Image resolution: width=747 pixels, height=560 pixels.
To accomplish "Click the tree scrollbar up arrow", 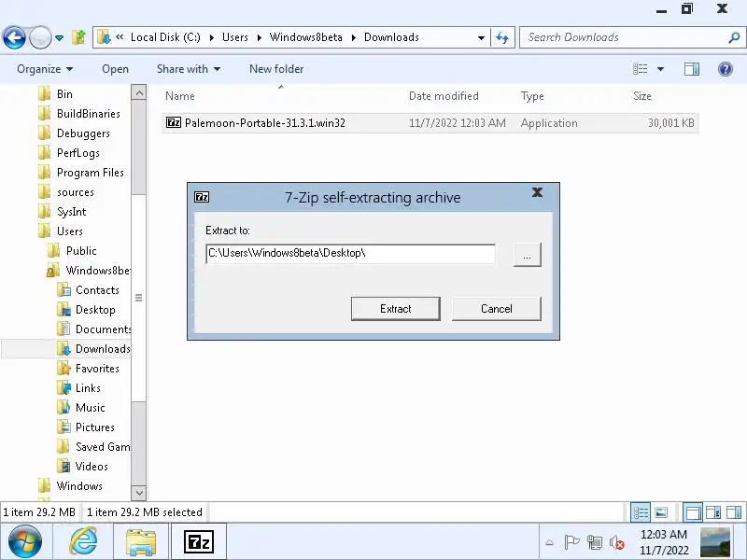I will pyautogui.click(x=138, y=92).
